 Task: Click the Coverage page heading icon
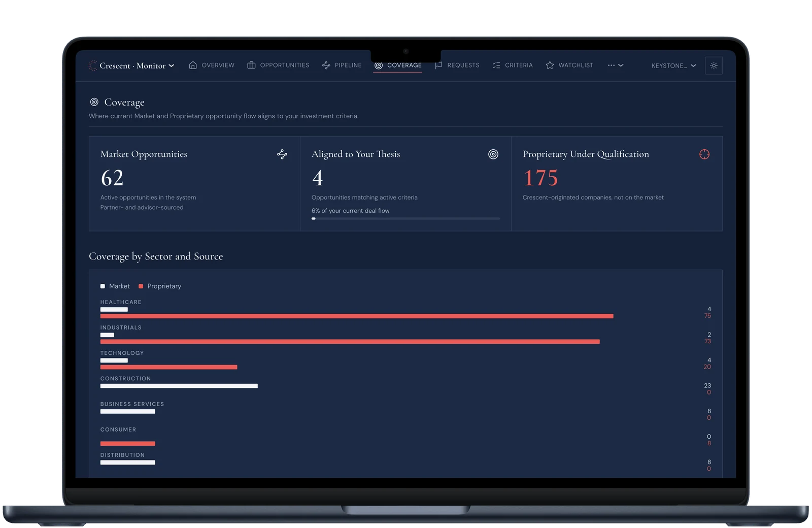(94, 102)
